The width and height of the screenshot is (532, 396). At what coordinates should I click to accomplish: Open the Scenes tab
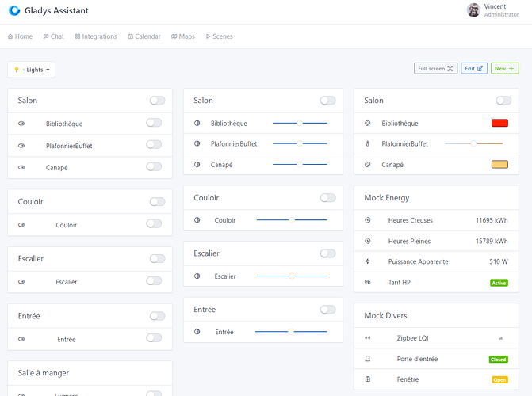219,36
